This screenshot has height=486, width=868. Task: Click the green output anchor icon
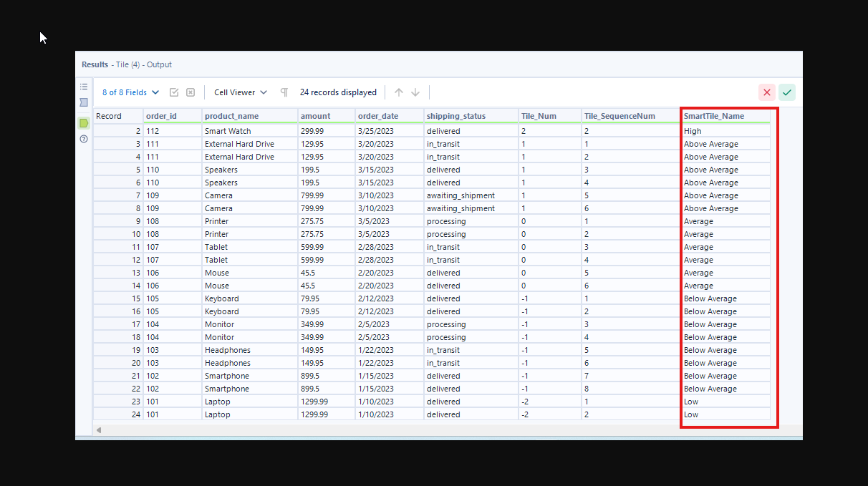[84, 123]
